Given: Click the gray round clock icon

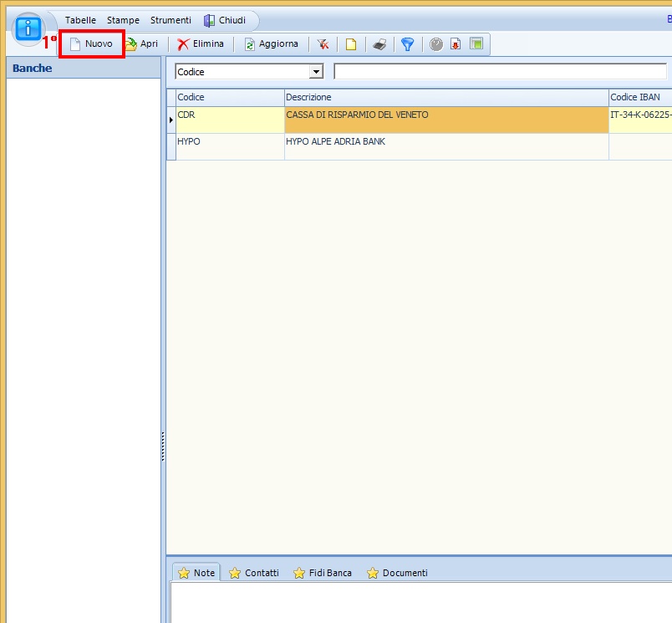Looking at the screenshot, I should coord(436,44).
